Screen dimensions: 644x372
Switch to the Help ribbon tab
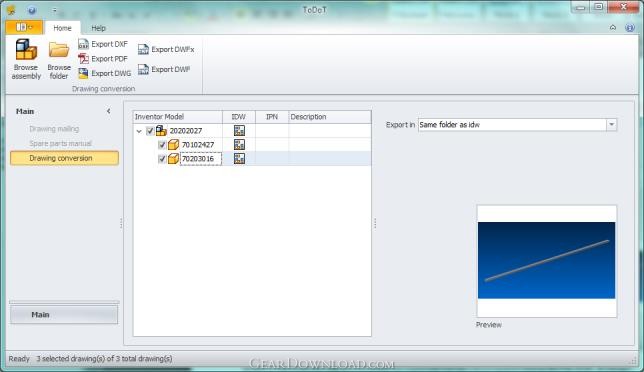click(x=98, y=28)
